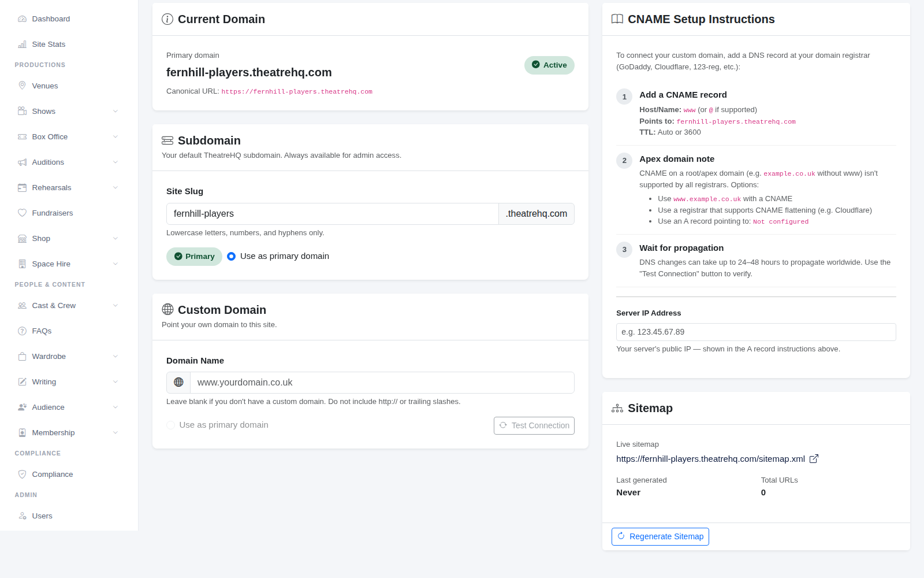The height and width of the screenshot is (578, 924).
Task: Open the sitemap external link icon
Action: pos(814,459)
